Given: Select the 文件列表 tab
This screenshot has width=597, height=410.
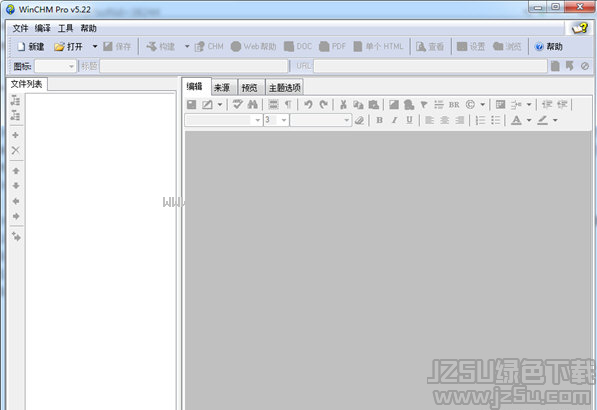Looking at the screenshot, I should click(27, 84).
